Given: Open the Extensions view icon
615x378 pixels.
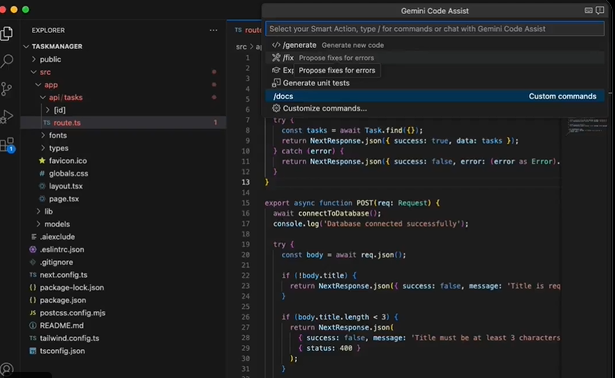Looking at the screenshot, I should [x=7, y=145].
